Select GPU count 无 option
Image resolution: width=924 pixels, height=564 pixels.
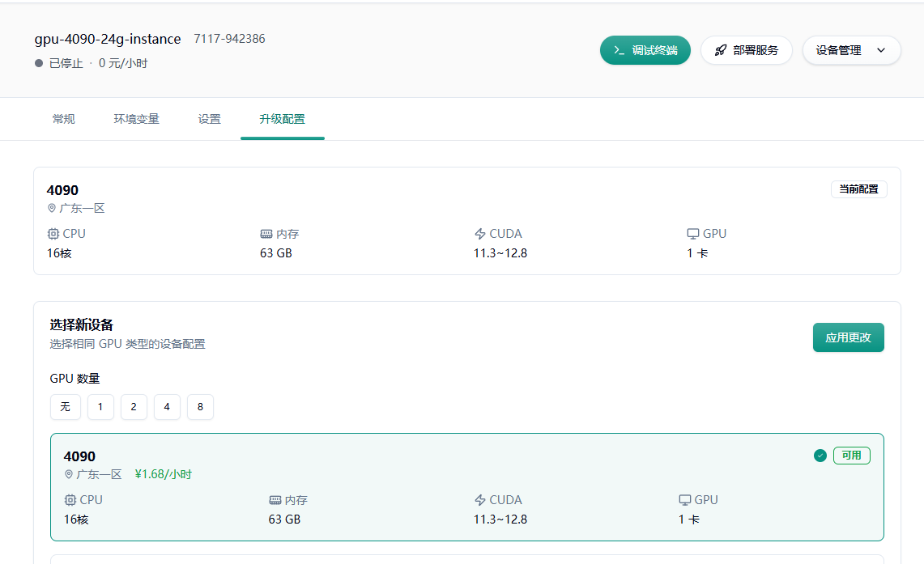click(x=66, y=407)
